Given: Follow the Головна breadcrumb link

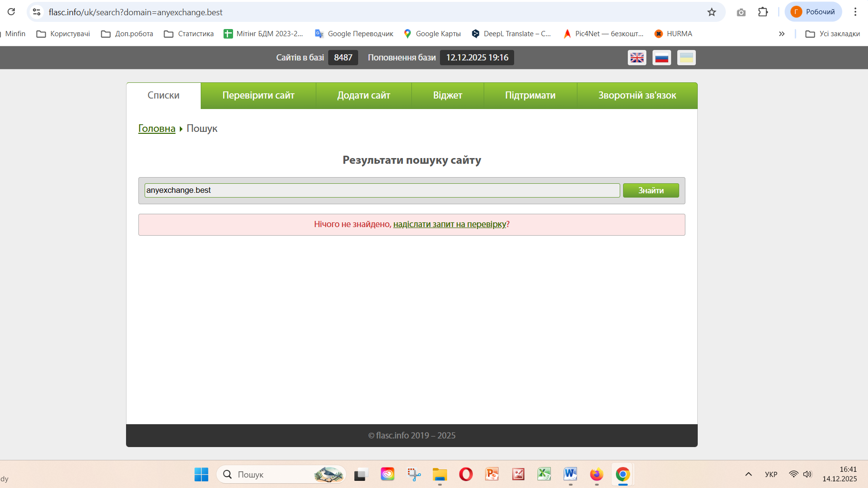Looking at the screenshot, I should pyautogui.click(x=157, y=129).
